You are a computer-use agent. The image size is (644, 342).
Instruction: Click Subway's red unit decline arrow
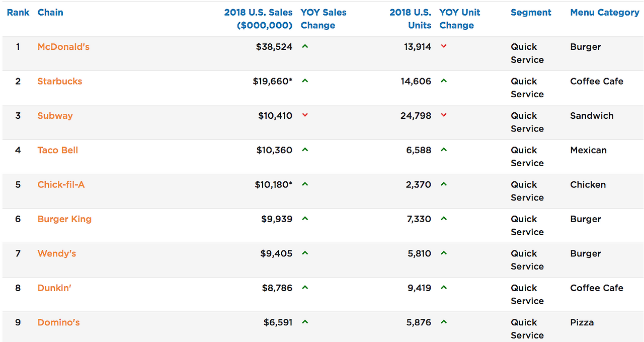[444, 115]
